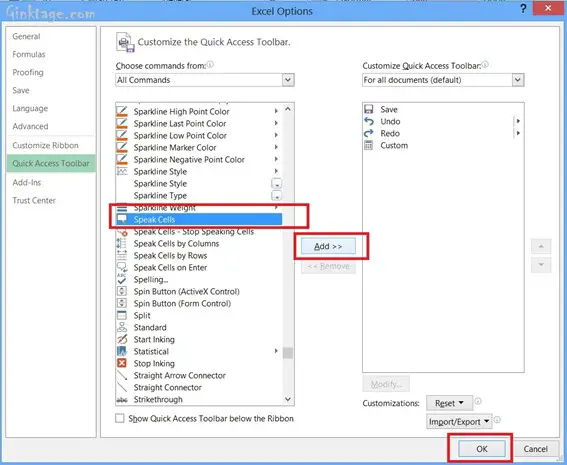This screenshot has height=465, width=567.
Task: Click the command list scrollbar down arrow
Action: [288, 399]
